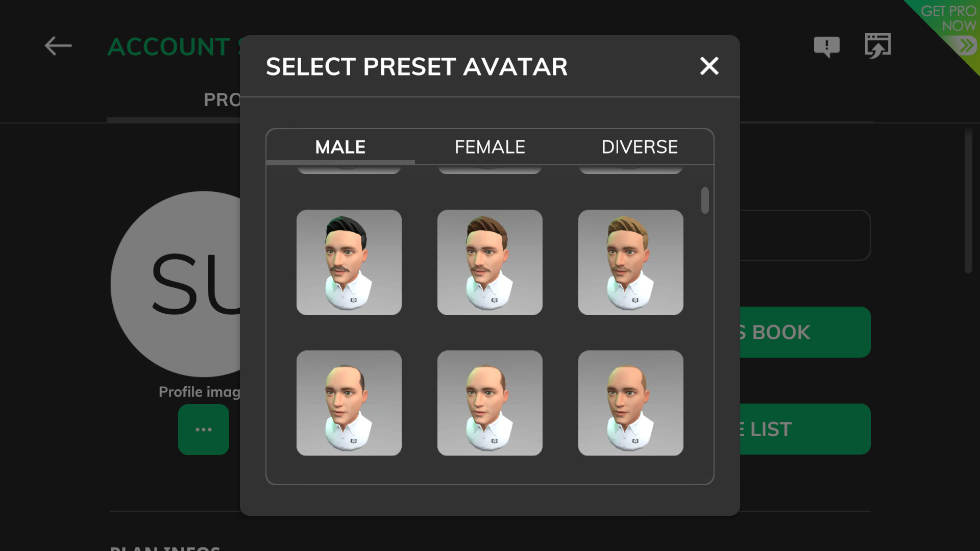Choose the black-haired mustache avatar

[349, 262]
